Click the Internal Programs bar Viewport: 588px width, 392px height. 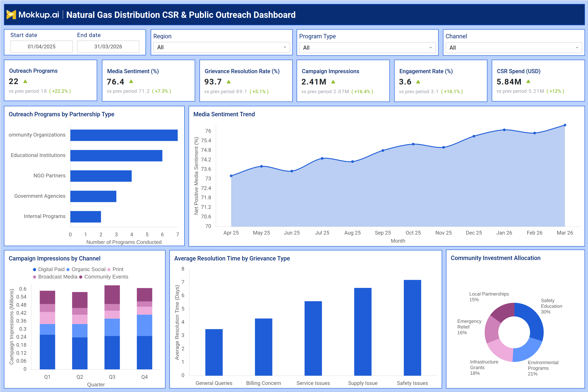pos(86,217)
